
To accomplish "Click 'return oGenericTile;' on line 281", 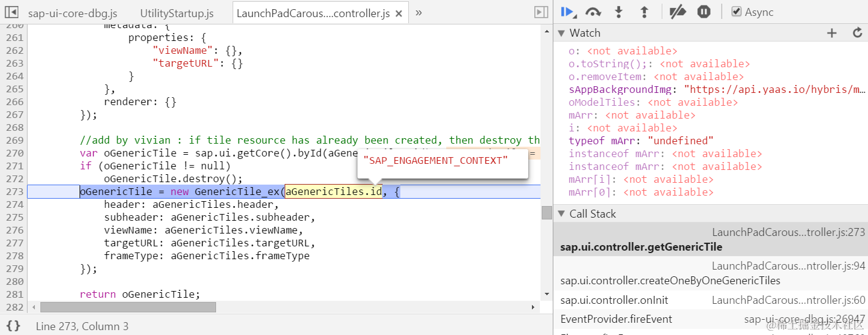I will coord(140,294).
